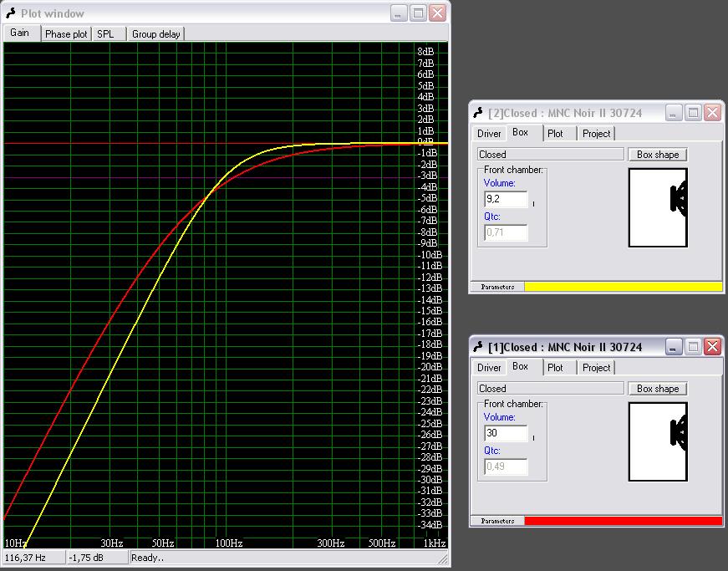Minimize the [2]Closed window

[673, 113]
